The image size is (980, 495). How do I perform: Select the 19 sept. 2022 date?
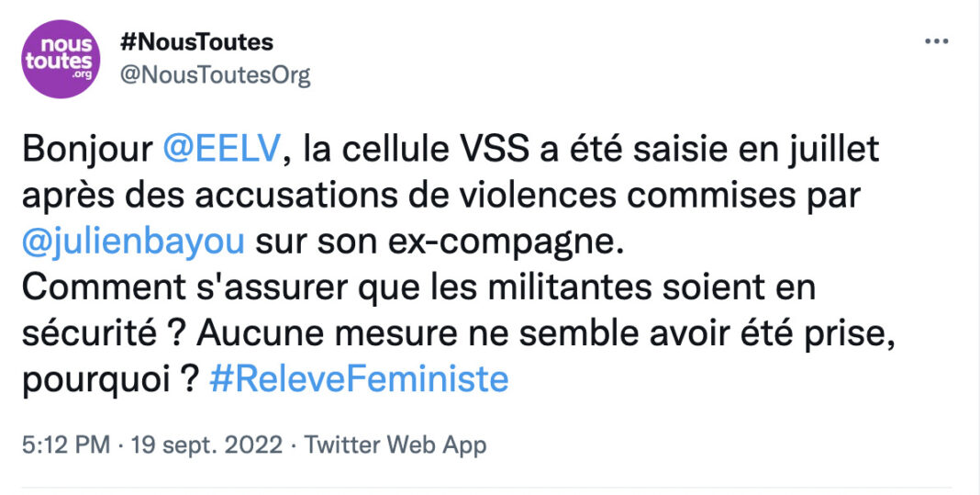206,445
